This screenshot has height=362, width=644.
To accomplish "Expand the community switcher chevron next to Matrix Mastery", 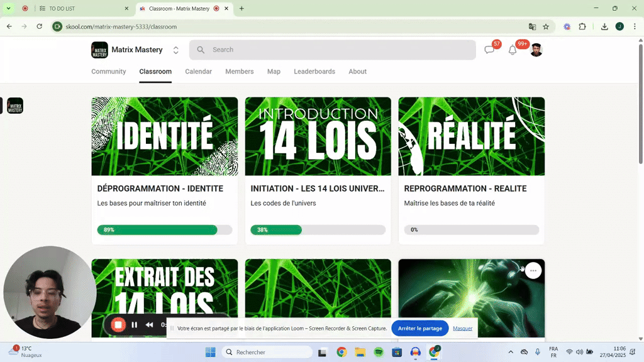I will point(175,50).
